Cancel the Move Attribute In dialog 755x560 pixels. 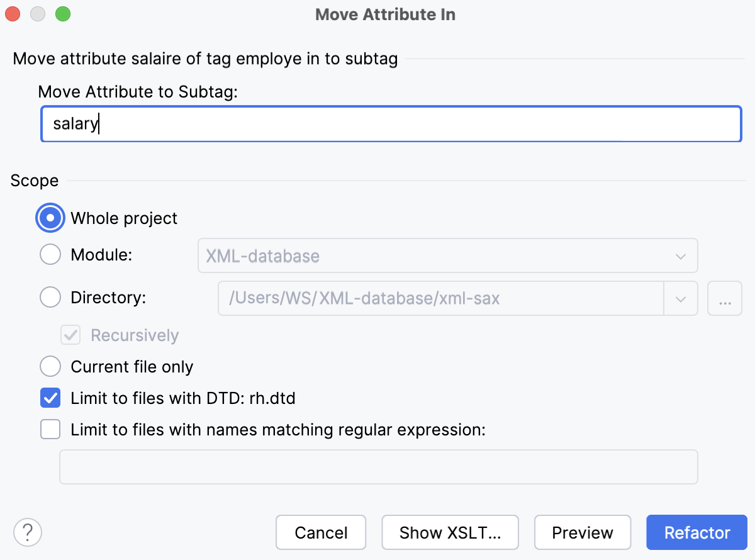321,532
